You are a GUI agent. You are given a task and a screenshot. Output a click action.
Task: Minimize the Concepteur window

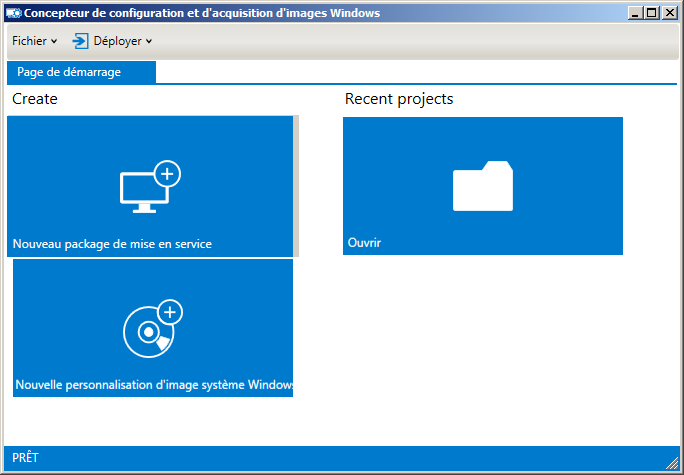636,13
